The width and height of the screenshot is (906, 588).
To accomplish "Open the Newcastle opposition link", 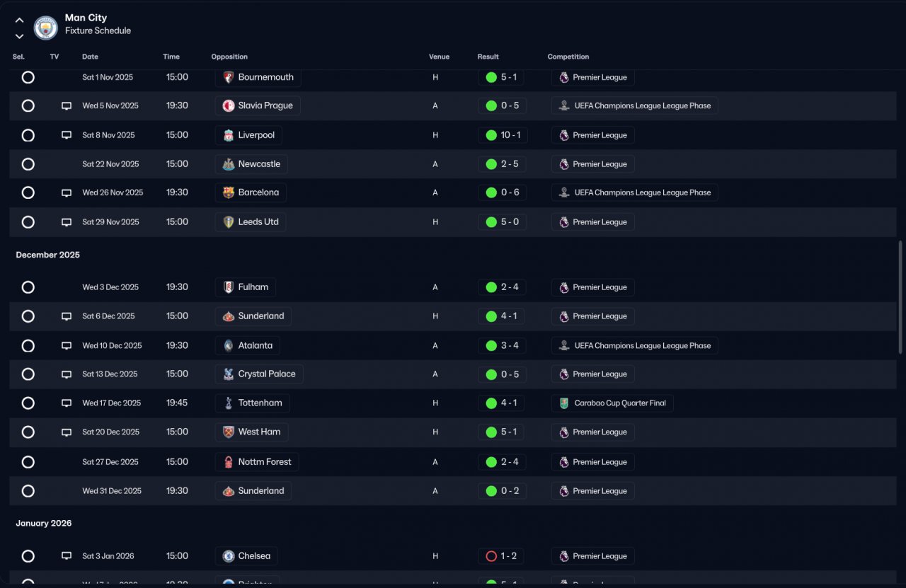I will click(258, 164).
